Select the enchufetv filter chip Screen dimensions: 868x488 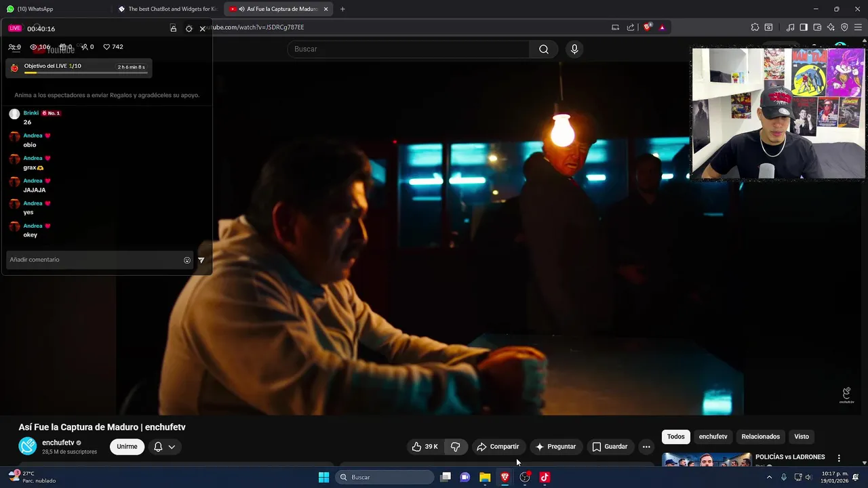[x=713, y=436]
